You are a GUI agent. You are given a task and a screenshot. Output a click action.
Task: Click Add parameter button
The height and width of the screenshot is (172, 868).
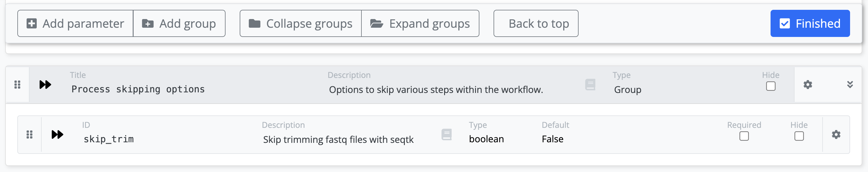click(75, 24)
